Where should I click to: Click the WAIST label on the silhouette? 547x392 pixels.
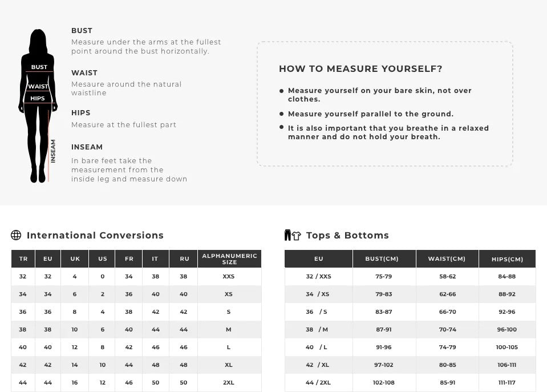point(39,87)
